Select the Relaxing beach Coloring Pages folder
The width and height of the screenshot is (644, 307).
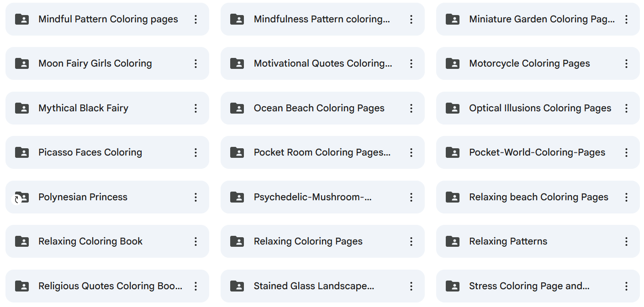point(538,197)
